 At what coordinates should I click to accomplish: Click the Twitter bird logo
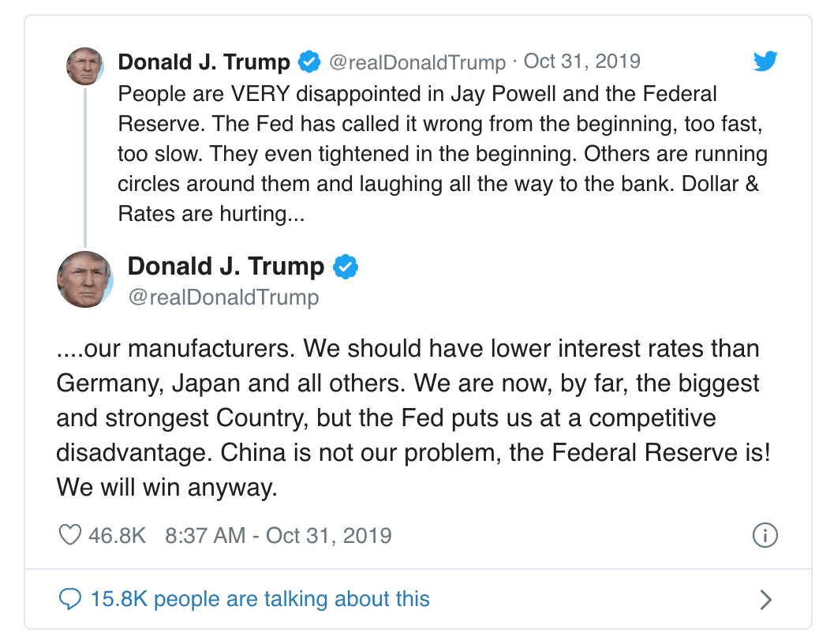coord(765,60)
